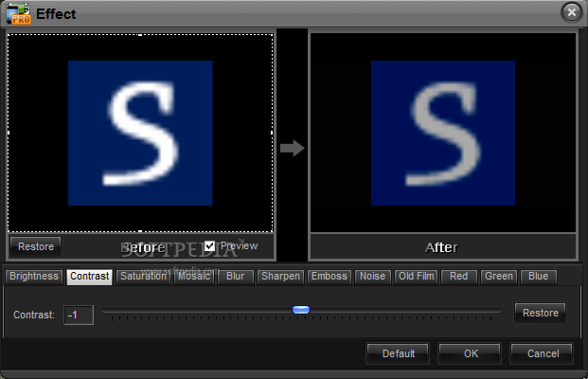Click Restore under the Before preview
The image size is (588, 379).
[36, 246]
